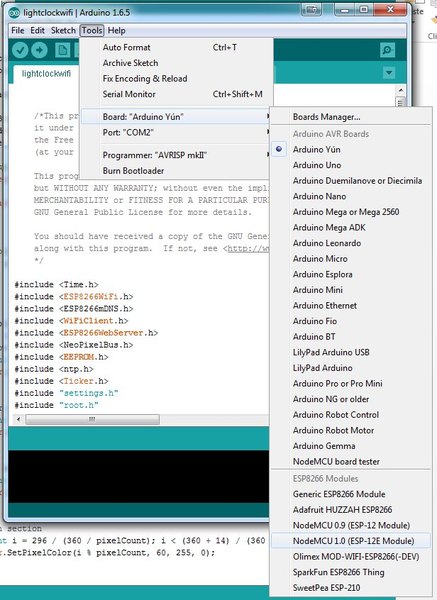Image resolution: width=437 pixels, height=600 pixels.
Task: Select LilyPad Arduino USB board
Action: 351,352
